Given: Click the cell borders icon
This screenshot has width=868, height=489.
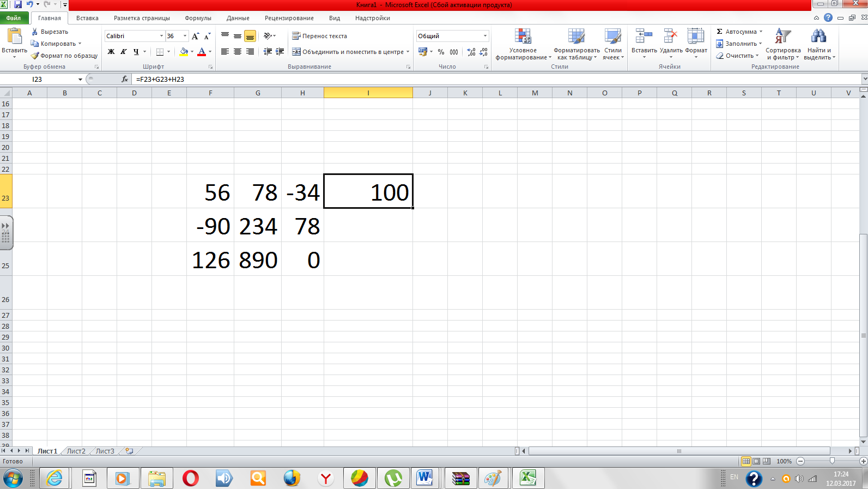Looking at the screenshot, I should pos(160,52).
